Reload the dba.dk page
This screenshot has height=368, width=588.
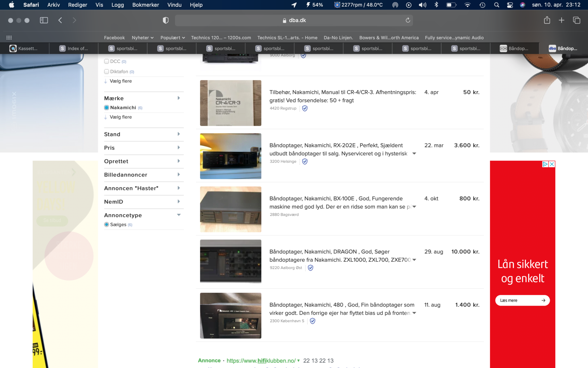pyautogui.click(x=408, y=20)
